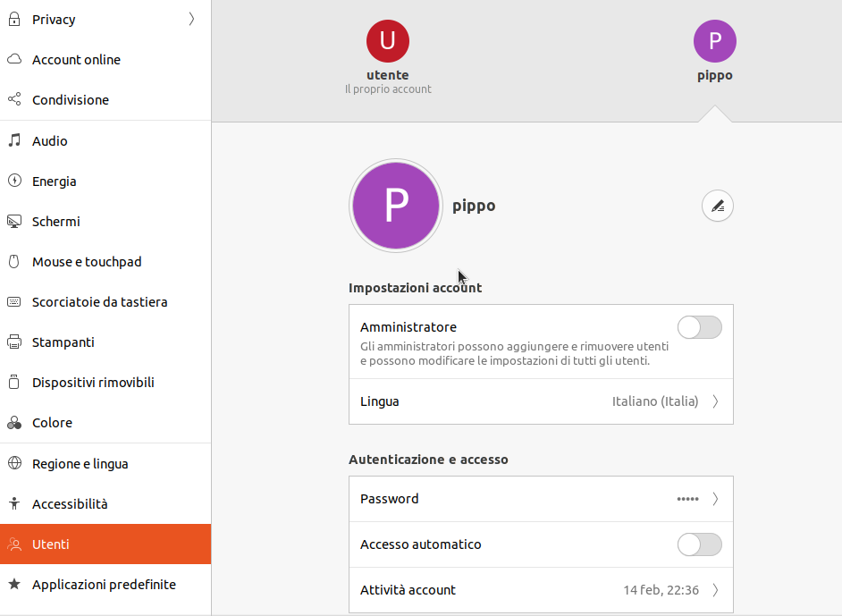Click the Stampanti printer icon

14,342
